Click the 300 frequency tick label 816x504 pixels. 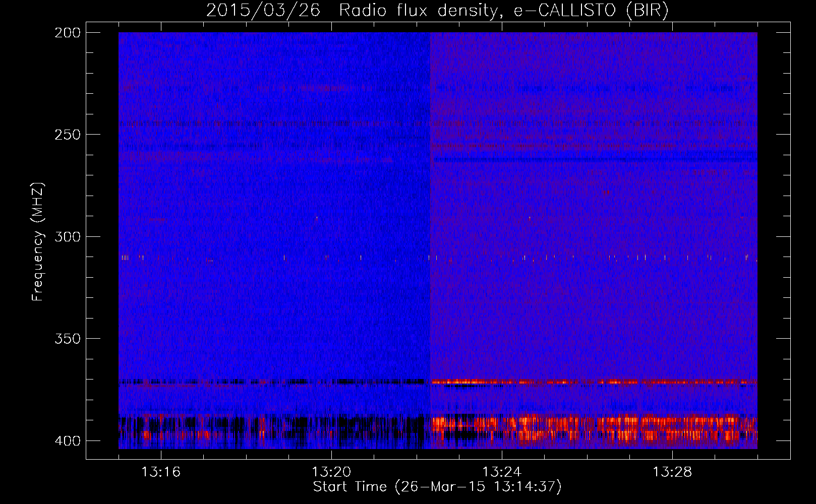(67, 237)
